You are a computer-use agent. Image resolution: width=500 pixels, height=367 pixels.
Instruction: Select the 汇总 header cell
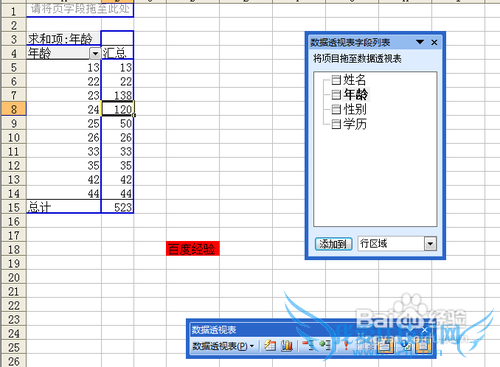117,53
